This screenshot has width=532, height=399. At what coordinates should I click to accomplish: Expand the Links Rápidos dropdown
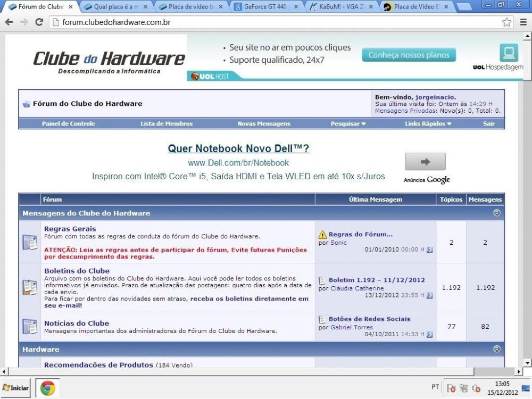point(428,123)
